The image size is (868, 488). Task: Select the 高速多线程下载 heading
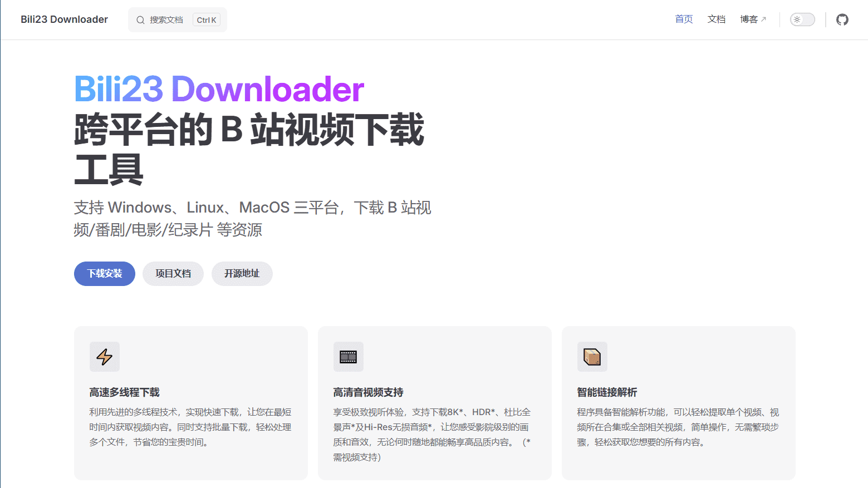point(125,392)
